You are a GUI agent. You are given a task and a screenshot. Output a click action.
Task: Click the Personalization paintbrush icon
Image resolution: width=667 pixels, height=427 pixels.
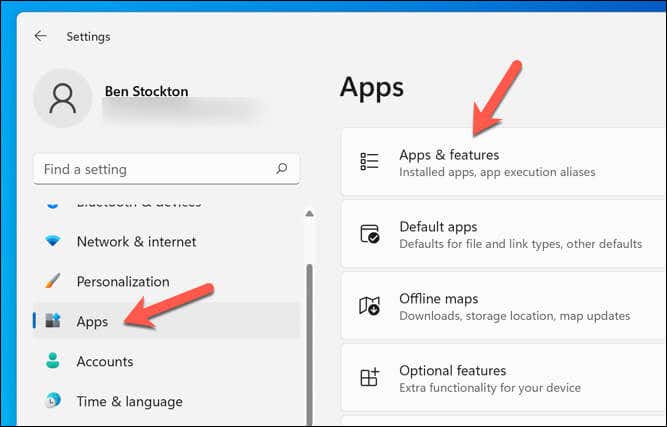click(x=53, y=281)
